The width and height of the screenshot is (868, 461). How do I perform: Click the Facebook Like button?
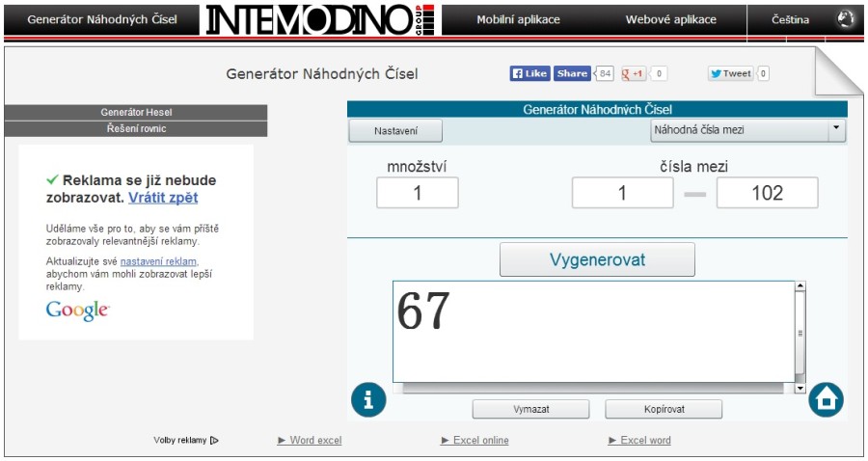pyautogui.click(x=529, y=73)
